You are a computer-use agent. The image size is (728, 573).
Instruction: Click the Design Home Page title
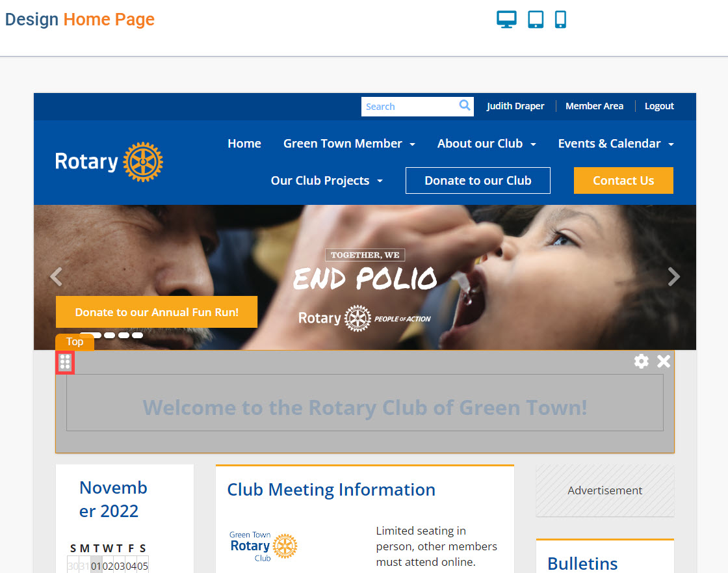[79, 20]
